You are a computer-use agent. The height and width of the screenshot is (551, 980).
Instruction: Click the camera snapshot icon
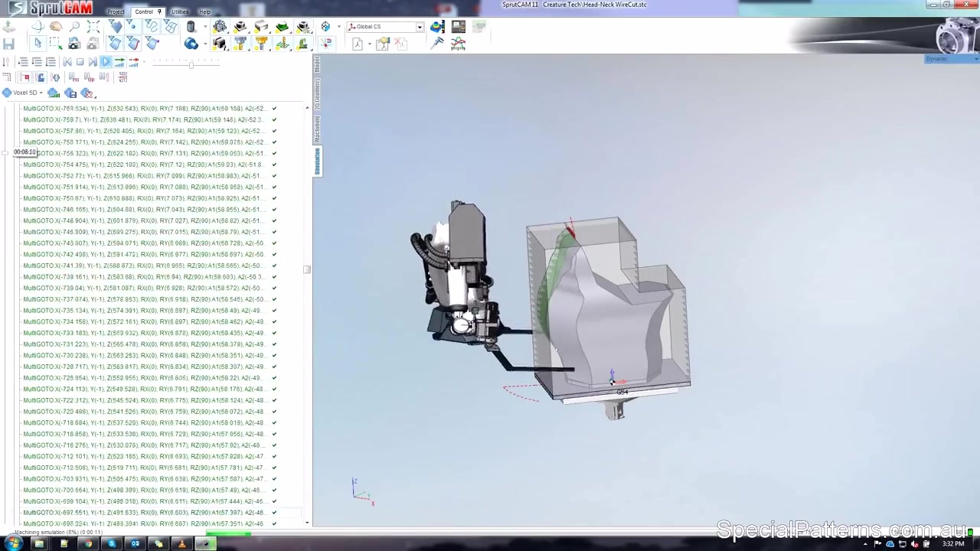[74, 44]
